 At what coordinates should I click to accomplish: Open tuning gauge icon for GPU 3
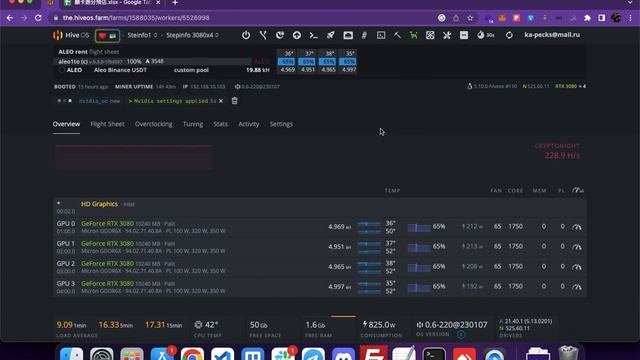click(x=577, y=287)
